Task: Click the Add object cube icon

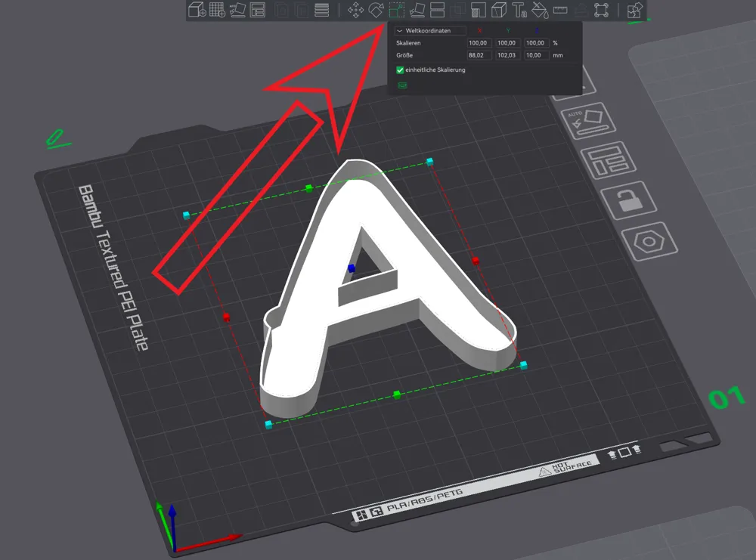Action: (196, 10)
